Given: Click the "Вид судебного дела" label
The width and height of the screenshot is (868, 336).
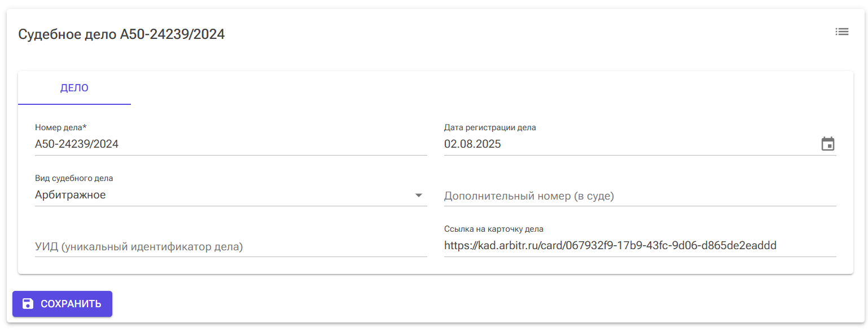Looking at the screenshot, I should (x=74, y=178).
